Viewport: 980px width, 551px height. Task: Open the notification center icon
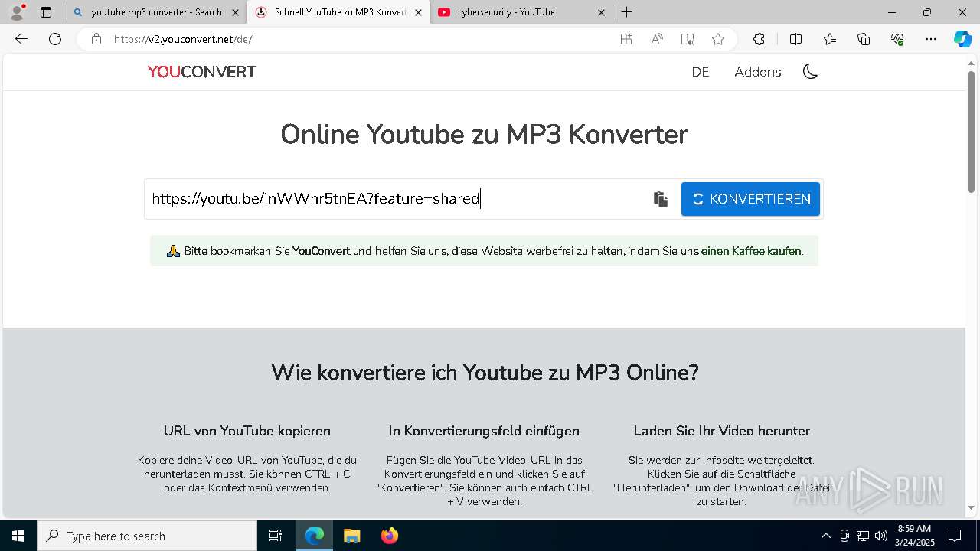(955, 536)
